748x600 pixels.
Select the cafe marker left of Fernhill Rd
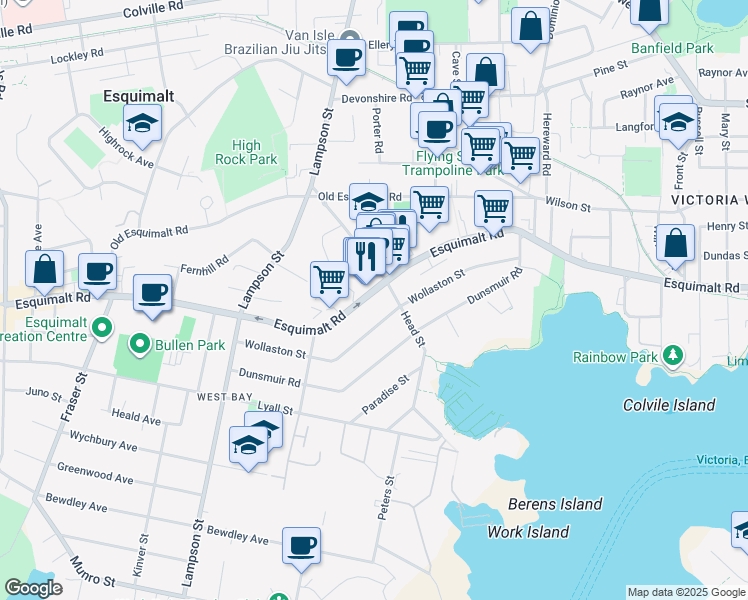(97, 275)
